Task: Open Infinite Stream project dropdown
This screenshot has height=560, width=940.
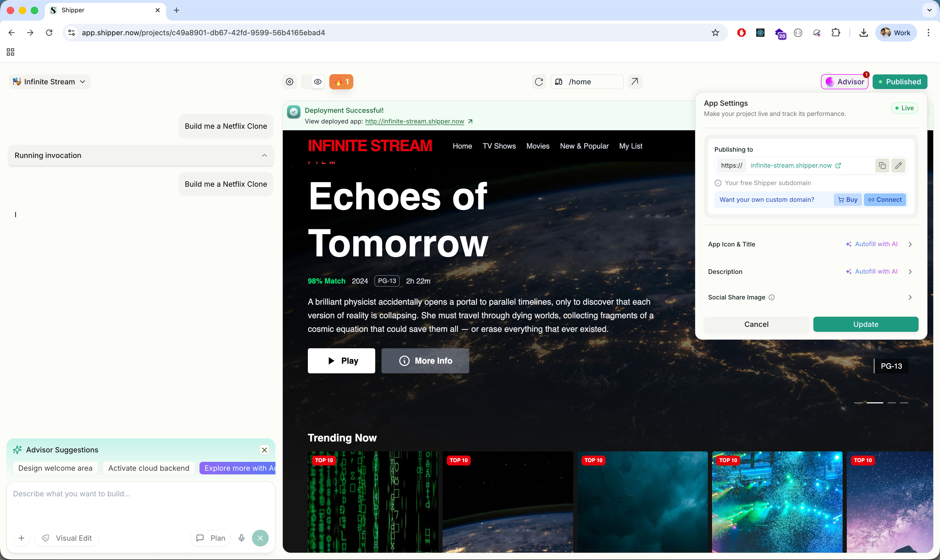Action: pyautogui.click(x=49, y=82)
